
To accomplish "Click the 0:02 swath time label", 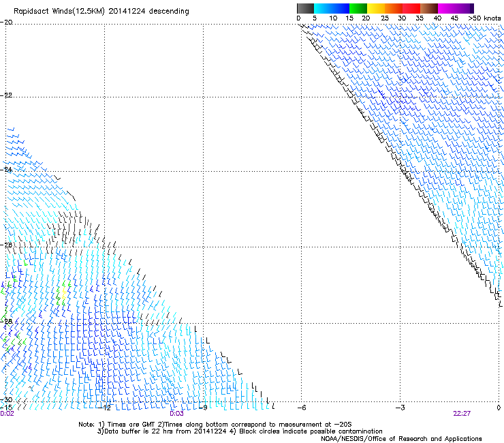I will tap(7, 414).
